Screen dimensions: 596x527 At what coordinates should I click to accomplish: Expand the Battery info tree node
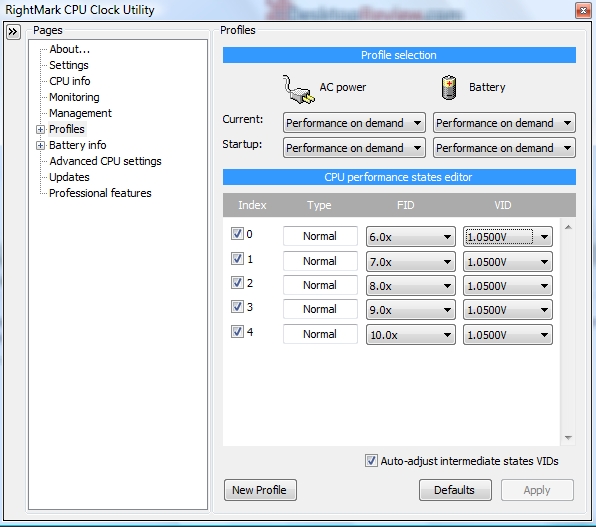pos(40,145)
